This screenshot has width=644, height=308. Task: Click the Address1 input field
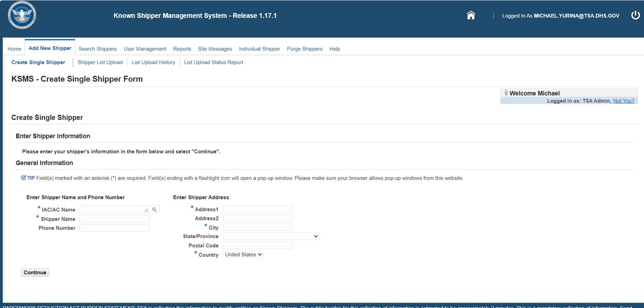coord(258,209)
